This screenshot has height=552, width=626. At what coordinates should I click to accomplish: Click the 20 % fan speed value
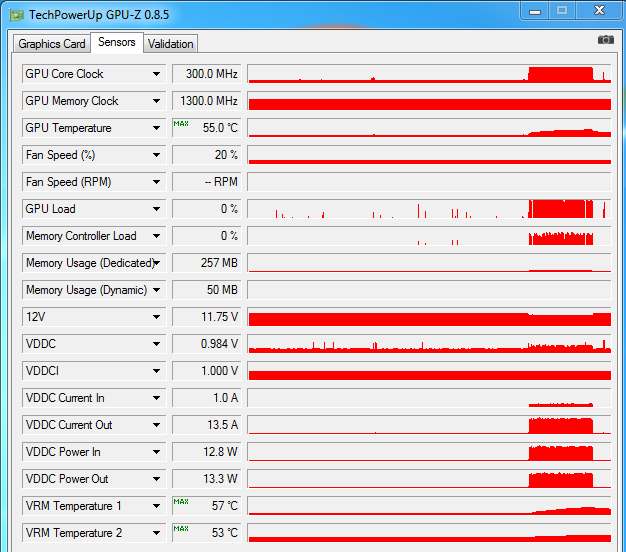(207, 155)
